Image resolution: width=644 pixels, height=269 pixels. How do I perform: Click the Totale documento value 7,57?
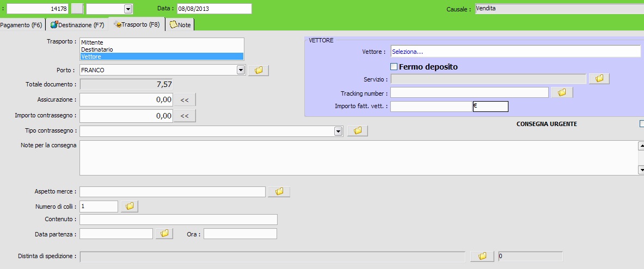[x=126, y=84]
